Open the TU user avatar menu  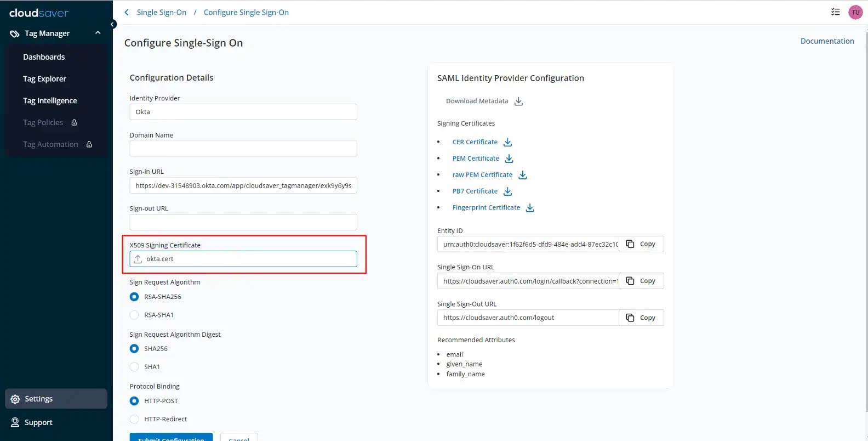tap(855, 12)
